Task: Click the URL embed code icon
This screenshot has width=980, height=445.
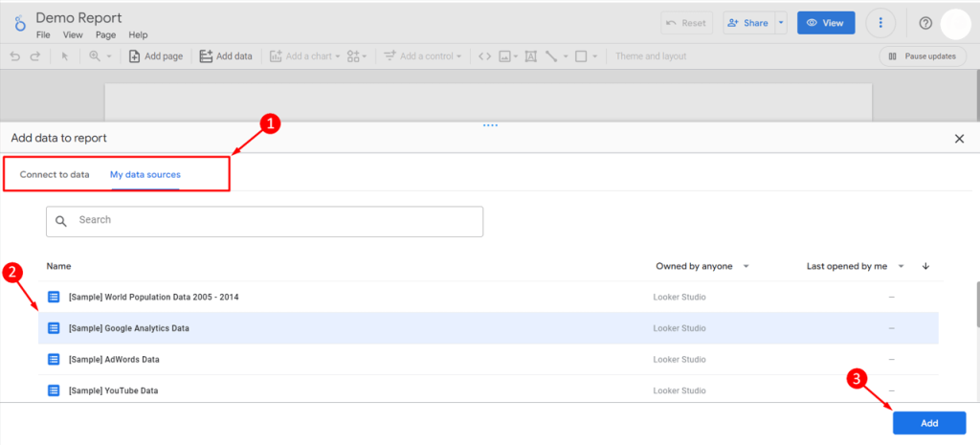Action: pos(484,56)
